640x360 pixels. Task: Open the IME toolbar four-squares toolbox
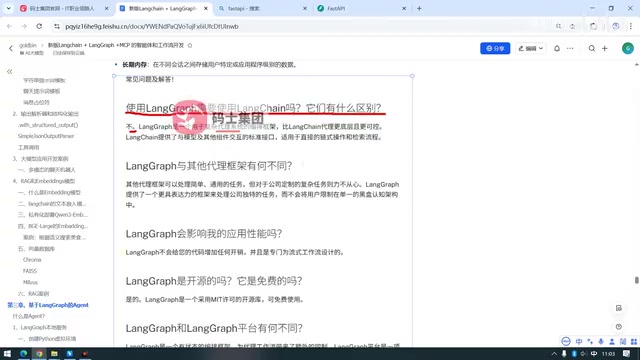pos(634,341)
